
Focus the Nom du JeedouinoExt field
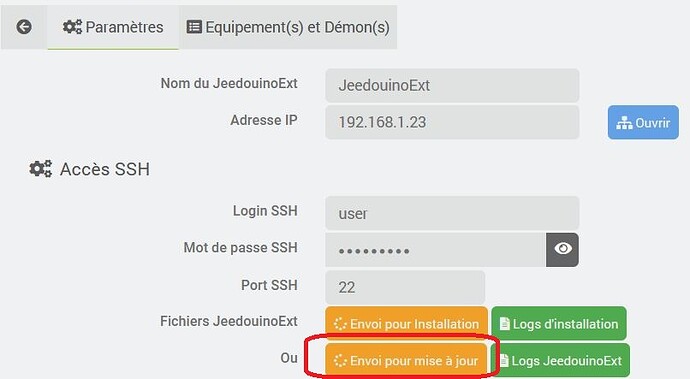[x=452, y=85]
